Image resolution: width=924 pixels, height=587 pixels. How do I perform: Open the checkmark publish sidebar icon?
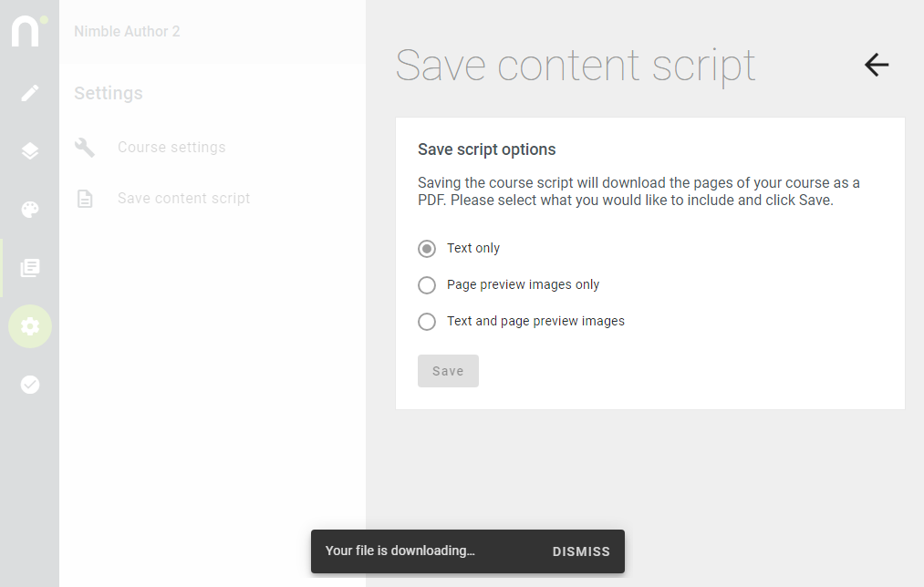tap(29, 385)
